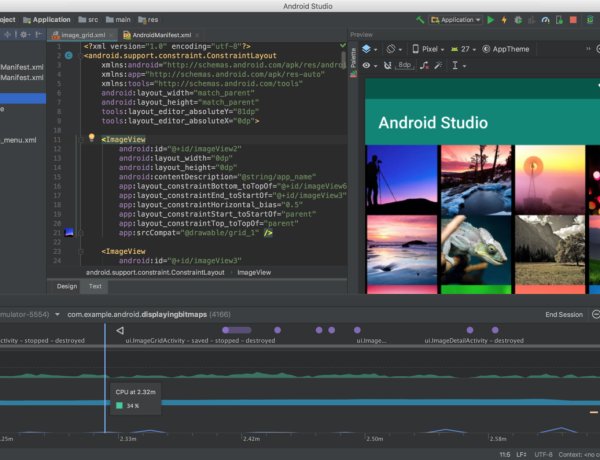
Task: Click the yellow lightbulb intention icon on line 11
Action: click(x=91, y=137)
